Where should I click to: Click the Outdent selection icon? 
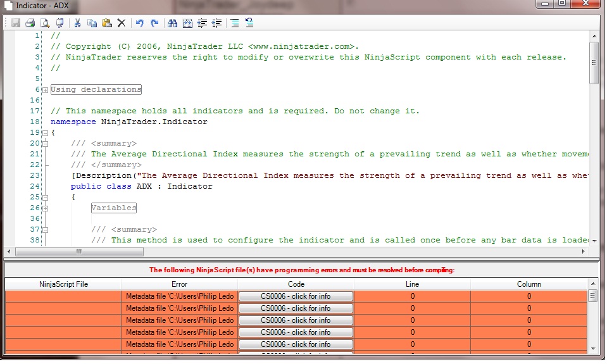(202, 23)
